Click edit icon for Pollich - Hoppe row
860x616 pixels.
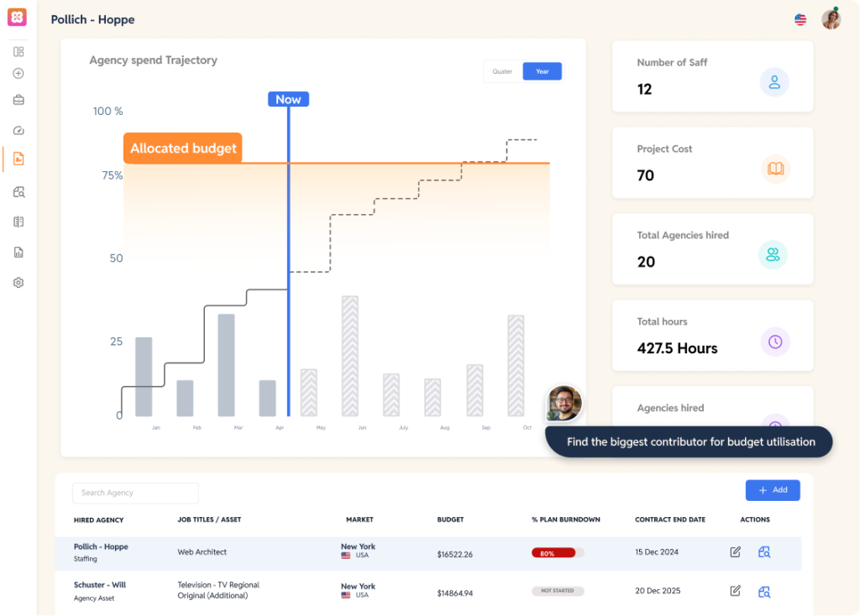point(736,552)
